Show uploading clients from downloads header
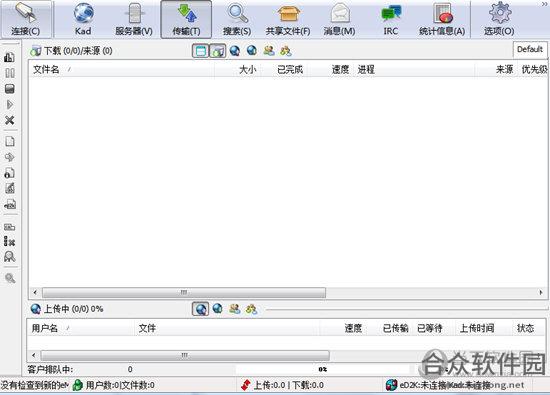This screenshot has height=395, width=550. tap(235, 51)
